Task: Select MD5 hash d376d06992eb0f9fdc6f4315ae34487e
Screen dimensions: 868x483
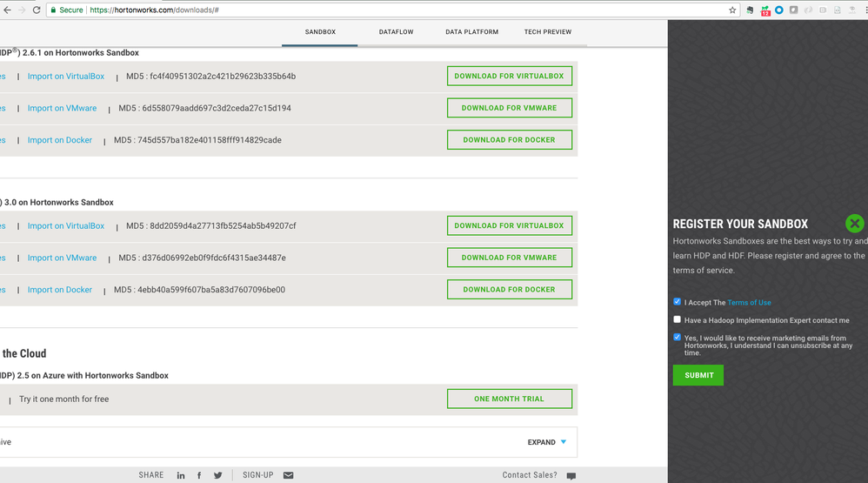Action: coord(214,258)
